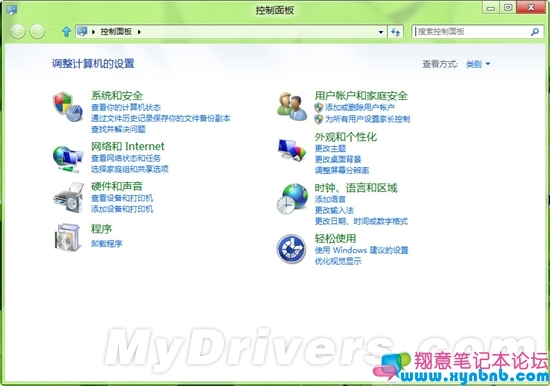Image resolution: width=550 pixels, height=386 pixels.
Task: Open the address bar history dropdown
Action: tap(381, 32)
